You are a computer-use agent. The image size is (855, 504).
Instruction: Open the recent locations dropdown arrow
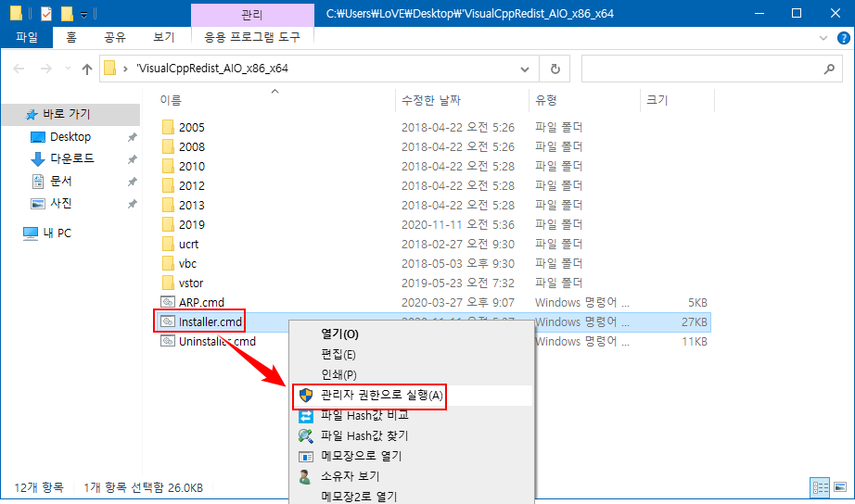coord(69,69)
